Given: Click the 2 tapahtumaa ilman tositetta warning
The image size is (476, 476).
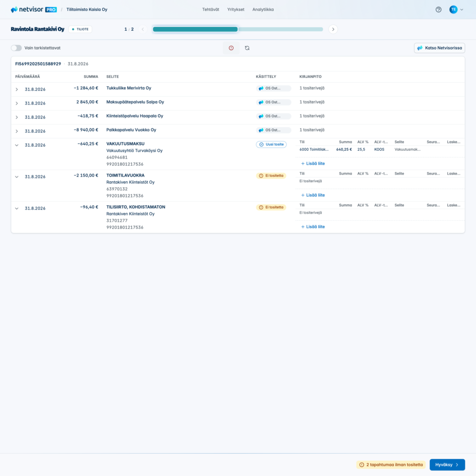Looking at the screenshot, I should pos(391,465).
